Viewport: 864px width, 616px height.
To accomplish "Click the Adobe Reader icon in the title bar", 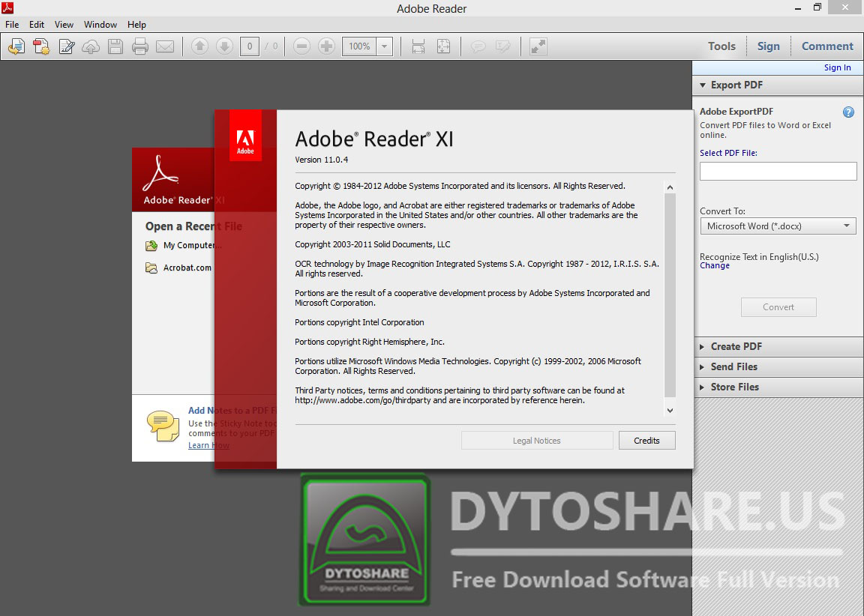I will [x=7, y=7].
